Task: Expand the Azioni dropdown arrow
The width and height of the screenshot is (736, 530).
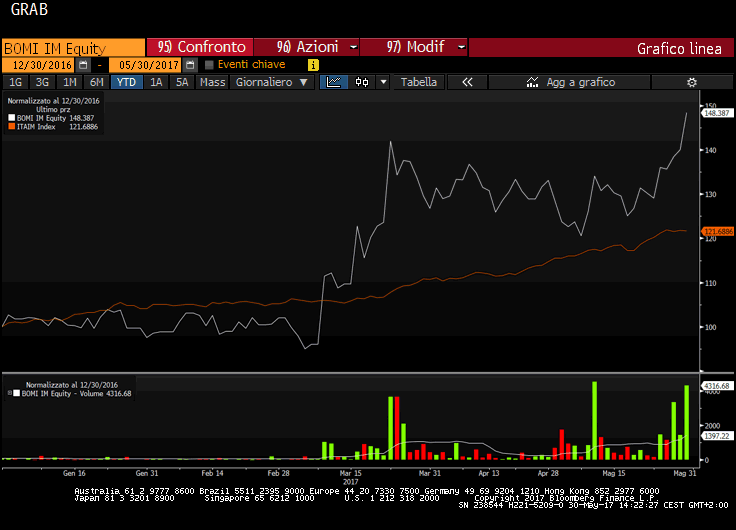Action: coord(354,47)
